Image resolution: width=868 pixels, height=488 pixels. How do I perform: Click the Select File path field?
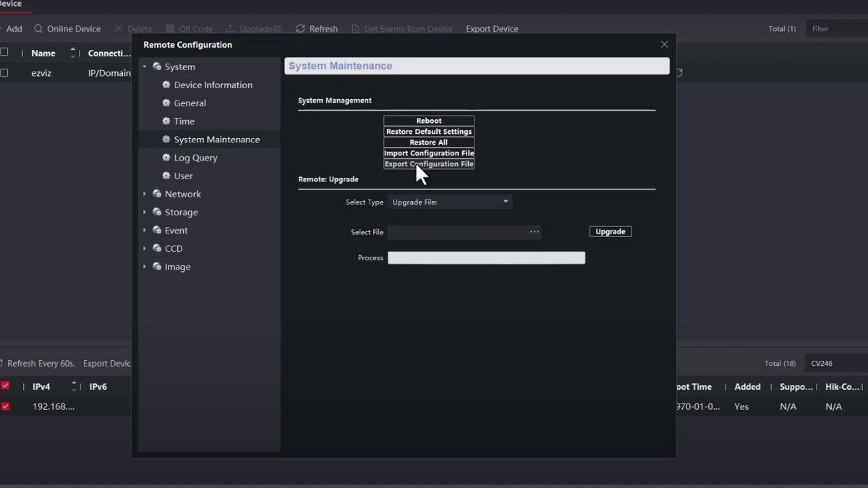[457, 232]
